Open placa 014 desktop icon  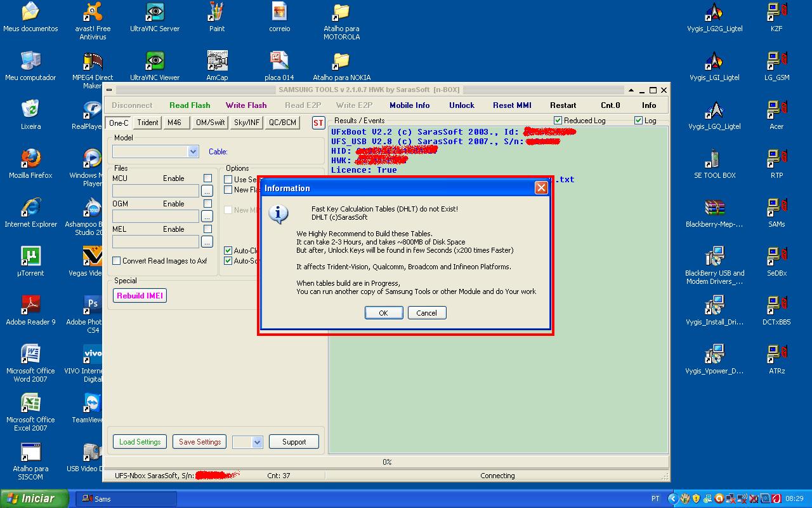279,66
